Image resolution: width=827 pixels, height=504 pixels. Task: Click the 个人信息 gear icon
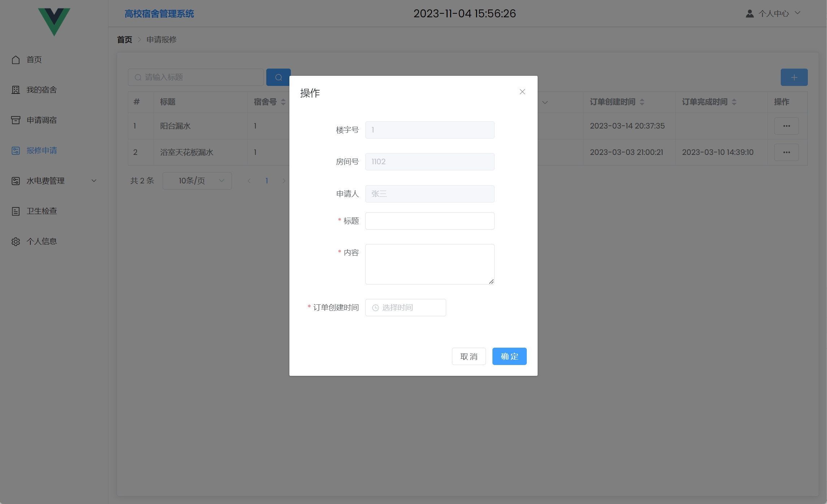pos(16,242)
